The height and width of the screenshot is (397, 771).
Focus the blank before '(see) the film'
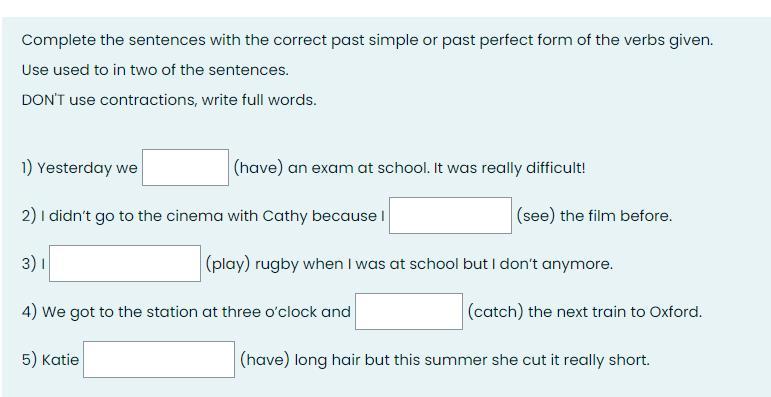[x=450, y=215]
